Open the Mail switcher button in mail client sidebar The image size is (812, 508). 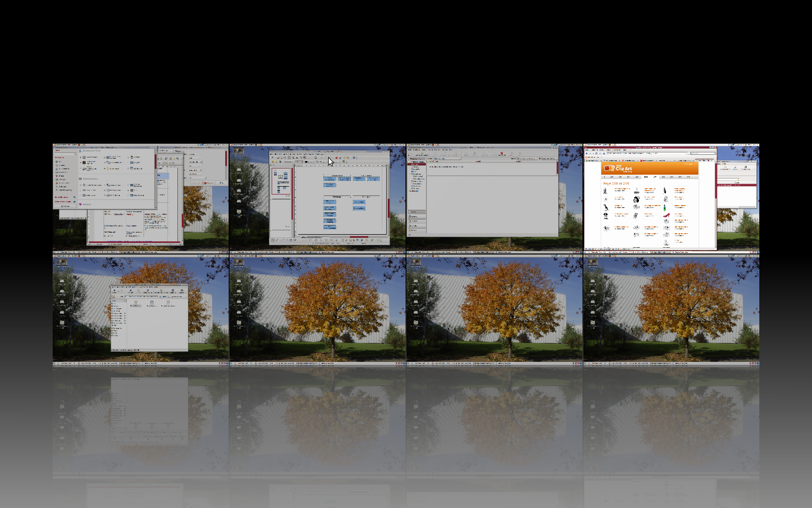click(417, 212)
